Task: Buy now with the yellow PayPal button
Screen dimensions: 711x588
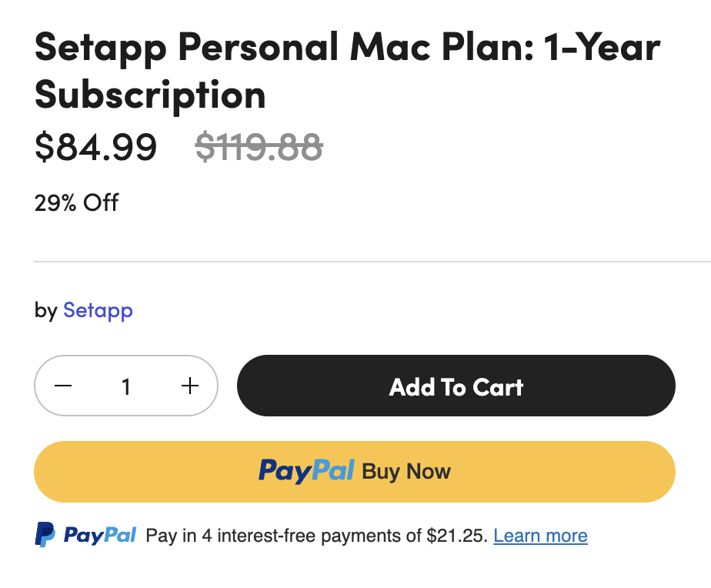Action: click(x=355, y=472)
